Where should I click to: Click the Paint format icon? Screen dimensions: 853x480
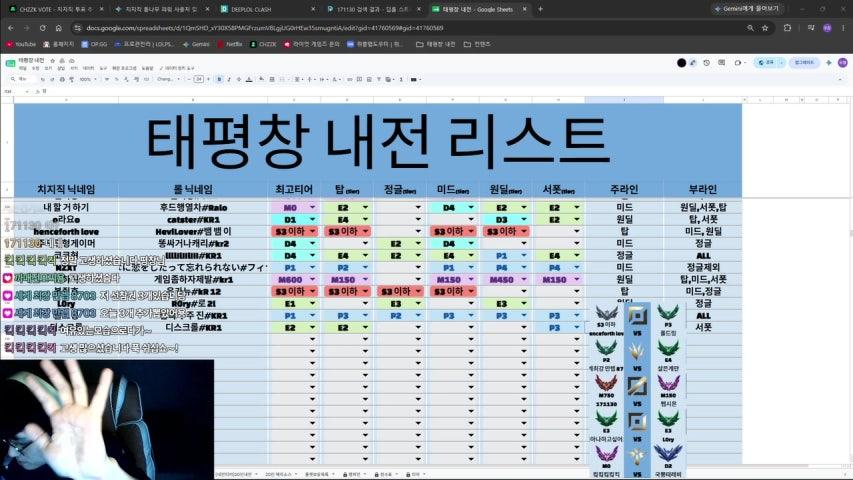(72, 79)
